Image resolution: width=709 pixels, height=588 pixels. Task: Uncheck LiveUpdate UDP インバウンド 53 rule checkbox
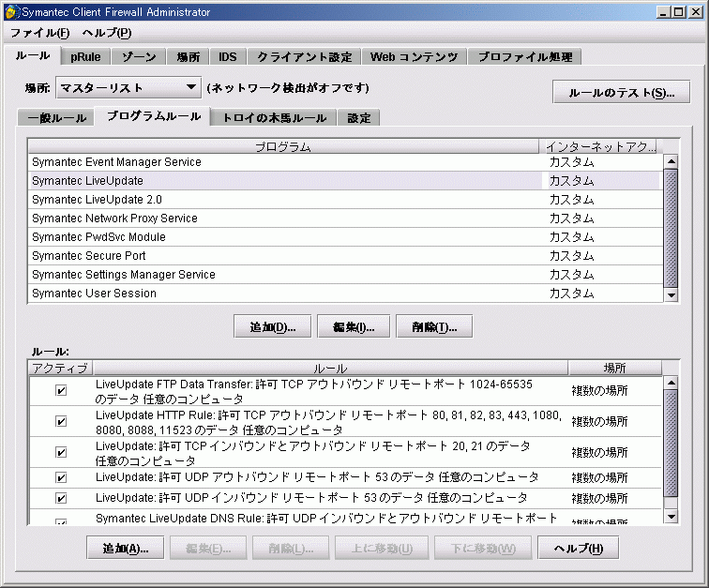pos(61,498)
